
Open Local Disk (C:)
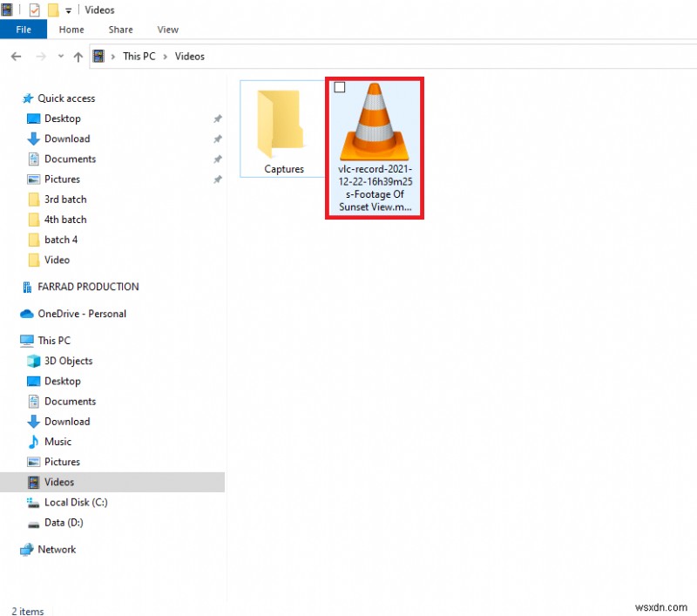[76, 502]
